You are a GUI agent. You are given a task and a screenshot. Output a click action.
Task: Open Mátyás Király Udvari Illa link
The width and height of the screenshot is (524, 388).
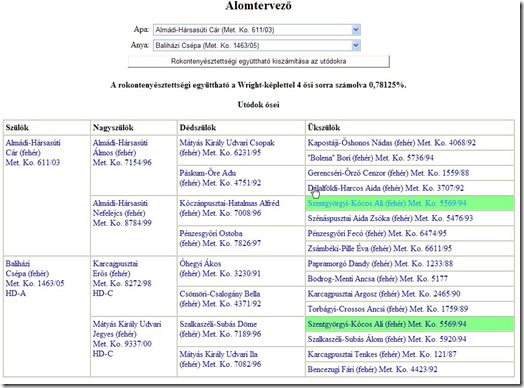point(220,359)
